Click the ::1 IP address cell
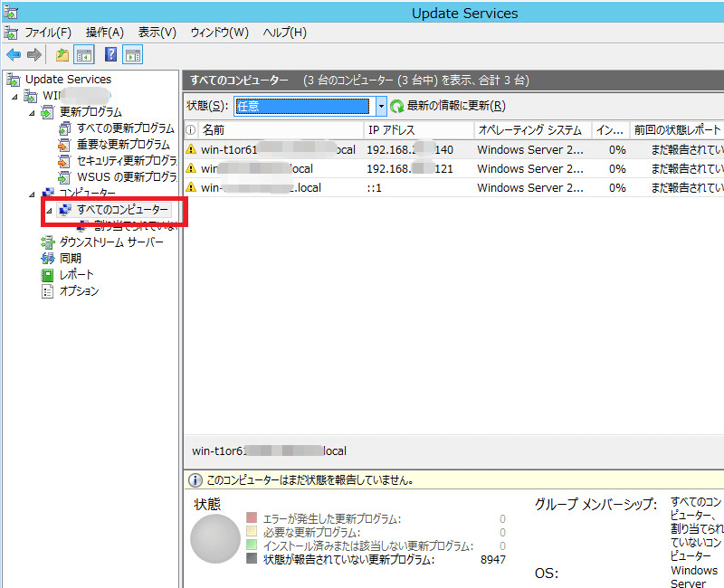The image size is (724, 588). coord(374,188)
